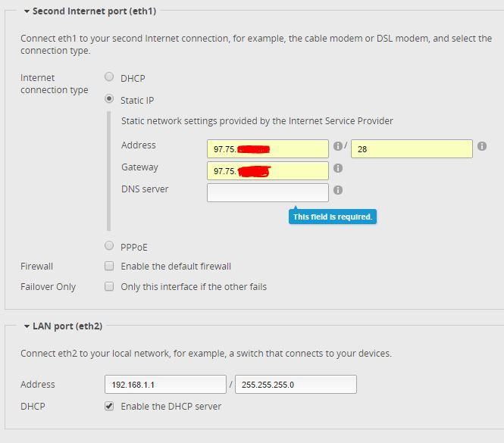The height and width of the screenshot is (443, 504).
Task: Click the netmask field showing 255.255.255.0
Action: (x=296, y=384)
